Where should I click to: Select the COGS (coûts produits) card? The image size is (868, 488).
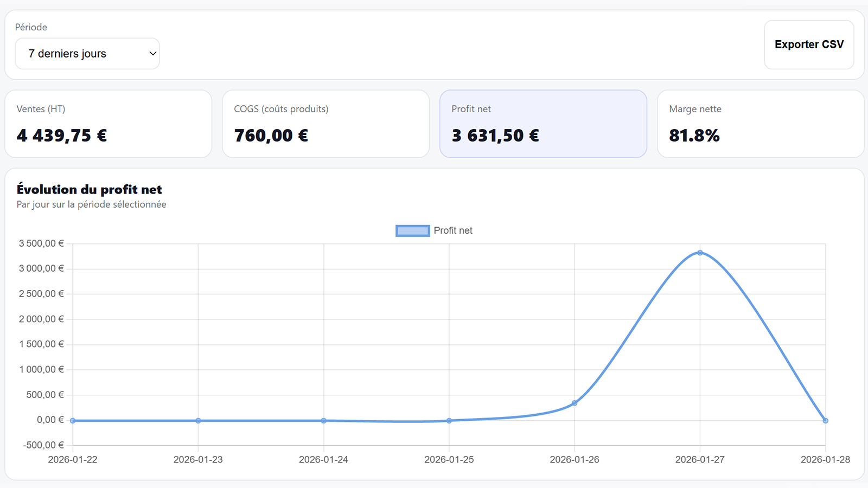[325, 124]
